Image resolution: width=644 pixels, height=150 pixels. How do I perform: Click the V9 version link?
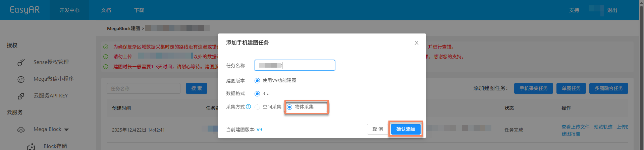259,130
